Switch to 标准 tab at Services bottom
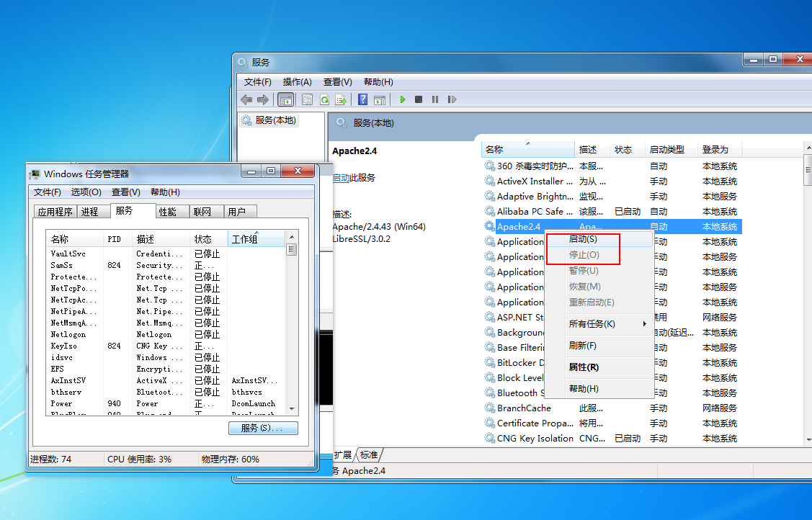Image resolution: width=812 pixels, height=520 pixels. click(369, 454)
